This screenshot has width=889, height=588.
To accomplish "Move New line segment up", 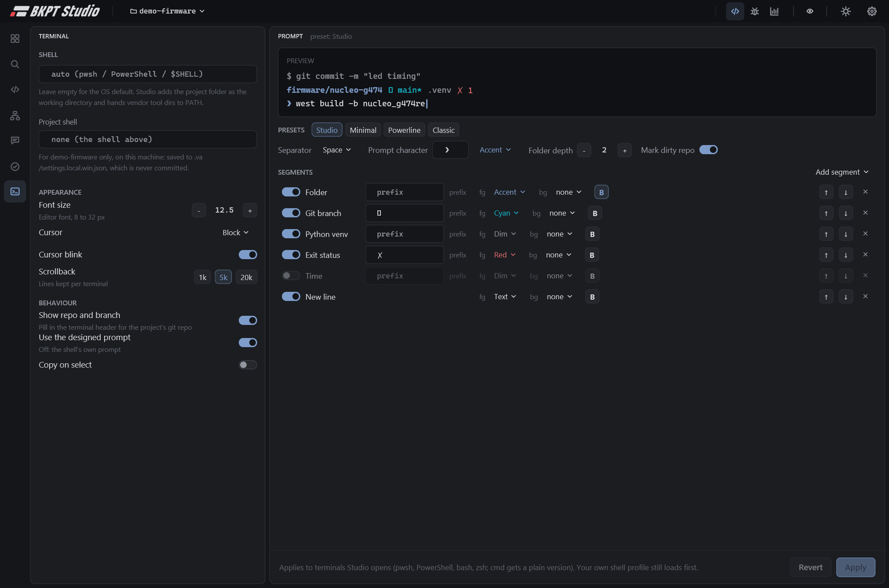I will click(826, 297).
